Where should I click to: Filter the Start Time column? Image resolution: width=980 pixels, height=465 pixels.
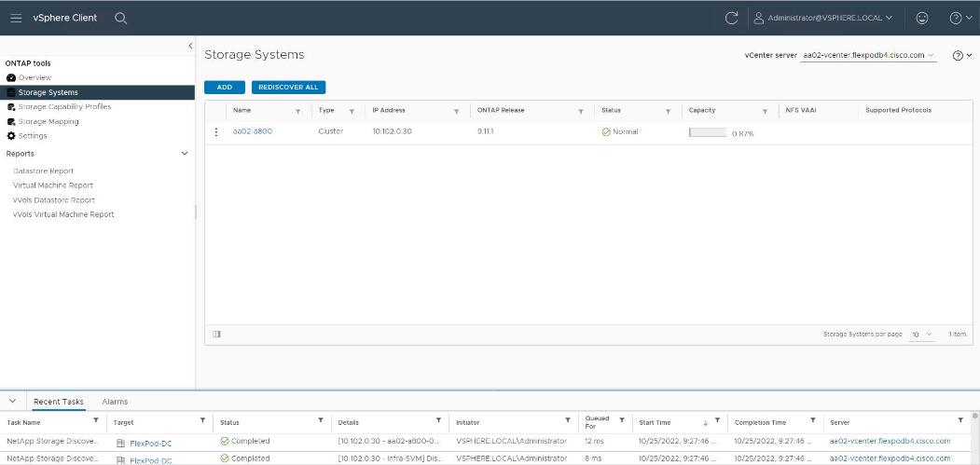[x=717, y=420]
